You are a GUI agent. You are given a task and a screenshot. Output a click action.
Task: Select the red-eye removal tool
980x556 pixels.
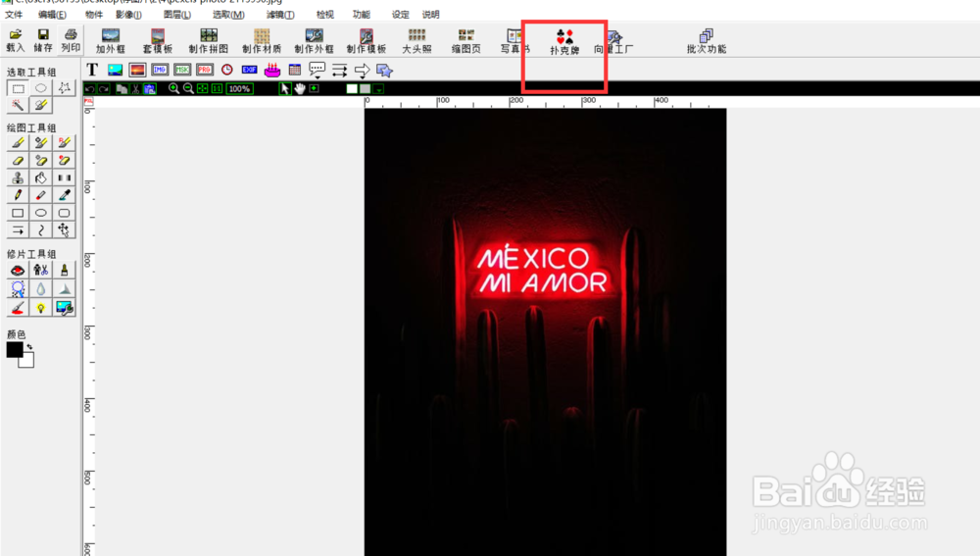pyautogui.click(x=18, y=271)
